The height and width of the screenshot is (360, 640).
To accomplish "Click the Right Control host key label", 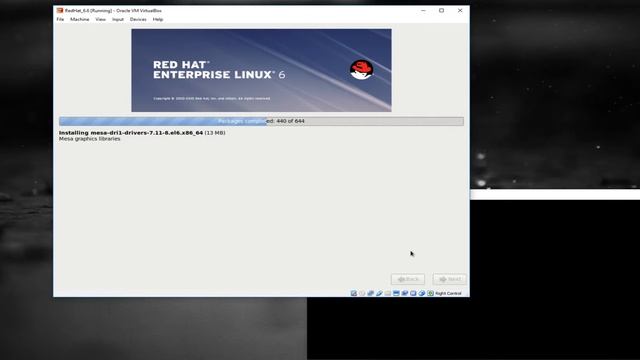I will [448, 293].
